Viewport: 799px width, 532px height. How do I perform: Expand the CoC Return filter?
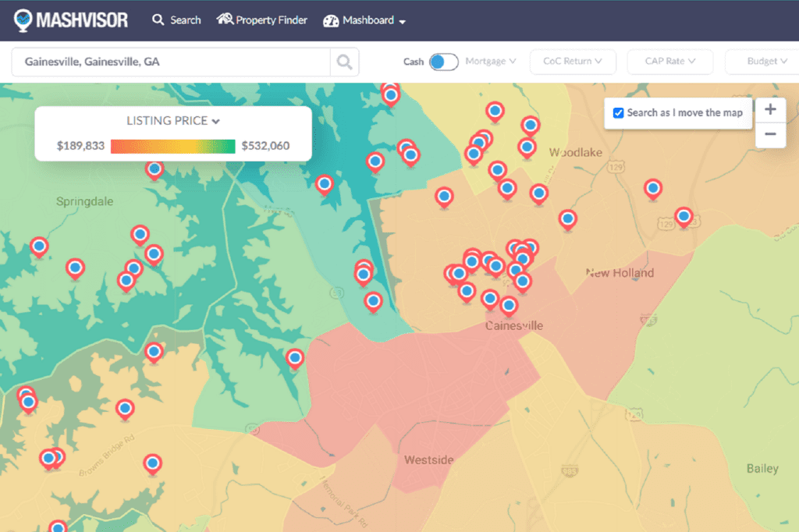pos(573,61)
